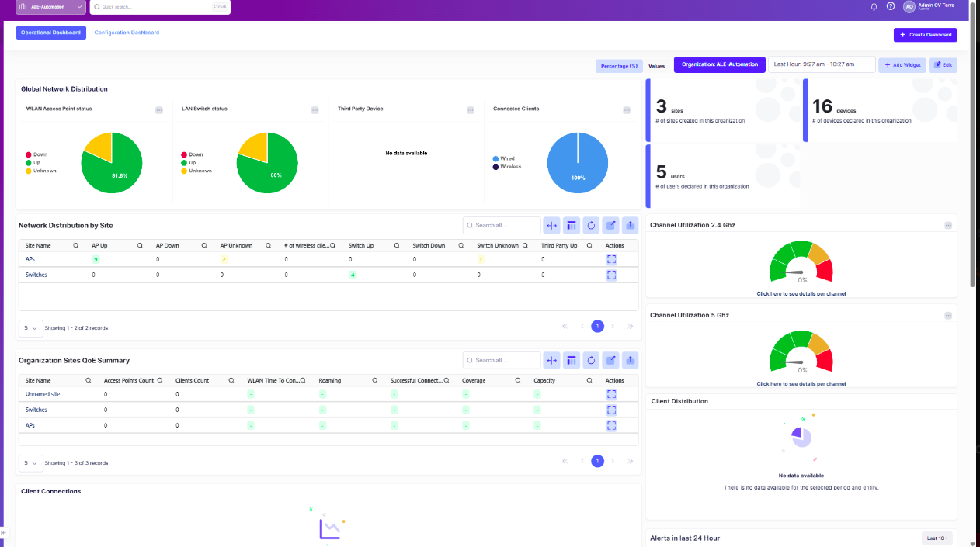Open the APs site link in Network Distribution
Image resolution: width=980 pixels, height=547 pixels.
click(x=30, y=259)
